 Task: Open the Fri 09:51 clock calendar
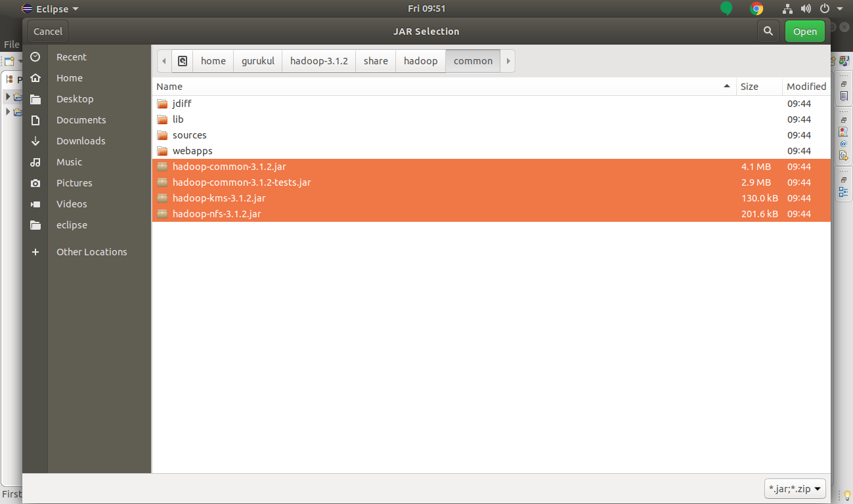click(427, 9)
